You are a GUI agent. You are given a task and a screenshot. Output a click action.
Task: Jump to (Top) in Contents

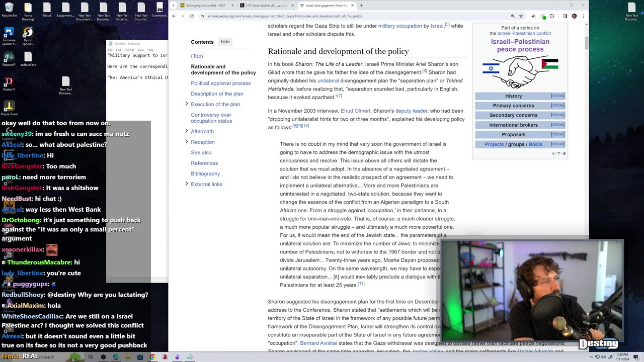(x=197, y=56)
